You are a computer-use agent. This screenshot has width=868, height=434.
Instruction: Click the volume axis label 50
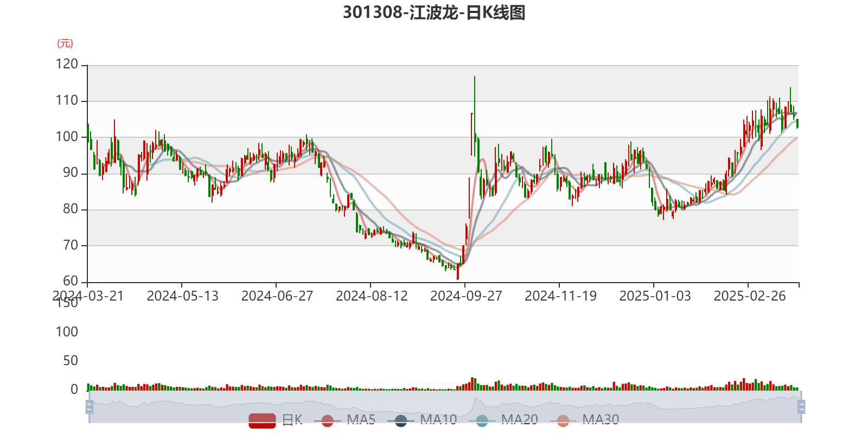(x=71, y=361)
